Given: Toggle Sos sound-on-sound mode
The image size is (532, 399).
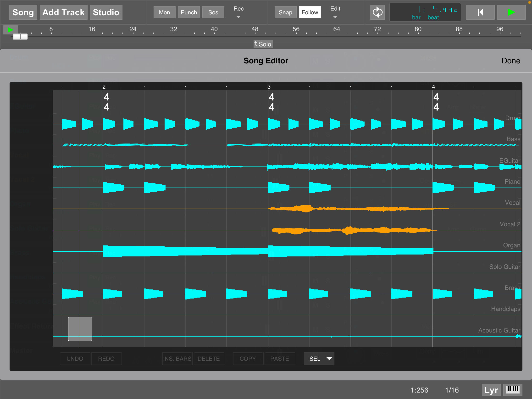Looking at the screenshot, I should click(x=213, y=12).
